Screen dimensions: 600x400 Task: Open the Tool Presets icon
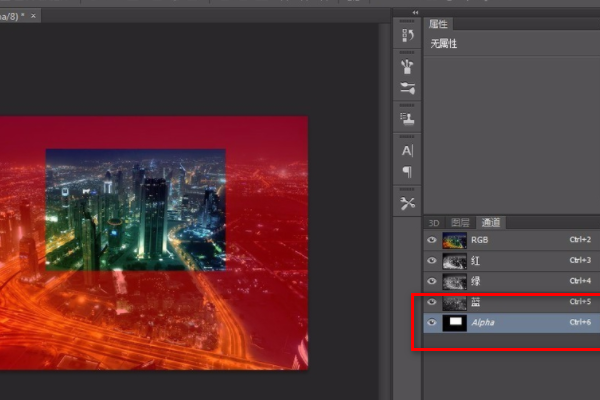click(x=408, y=203)
